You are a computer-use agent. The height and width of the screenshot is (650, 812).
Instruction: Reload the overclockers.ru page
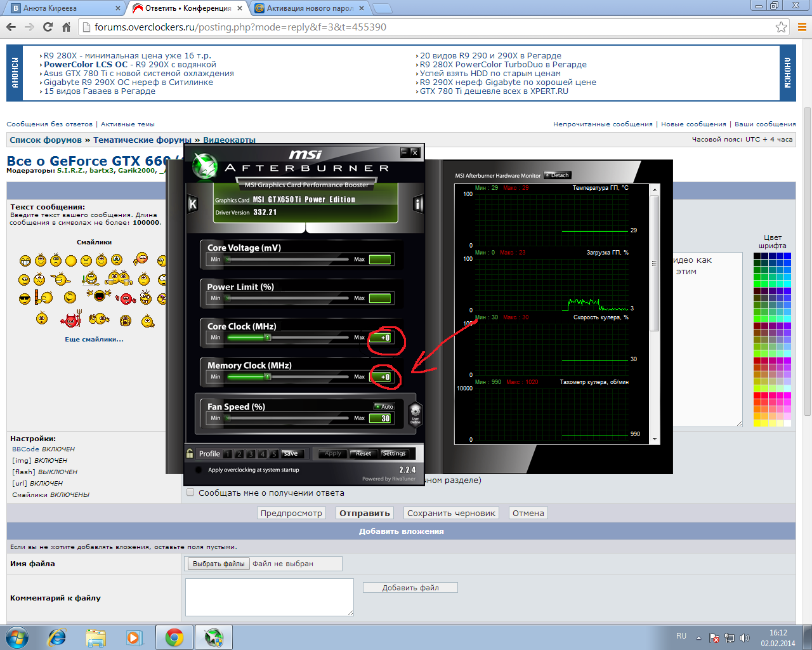click(x=48, y=27)
